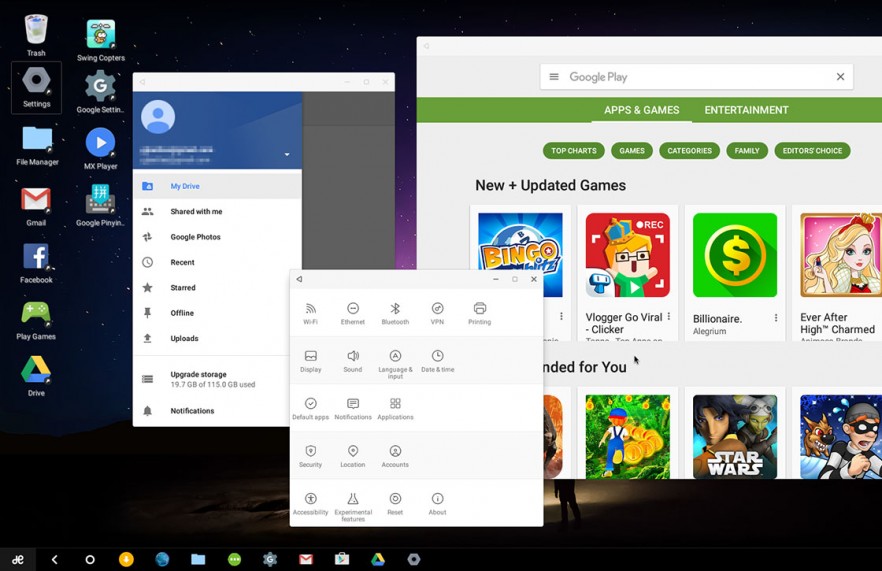The width and height of the screenshot is (882, 571).
Task: Open Gmail desktop shortcut
Action: 36,206
